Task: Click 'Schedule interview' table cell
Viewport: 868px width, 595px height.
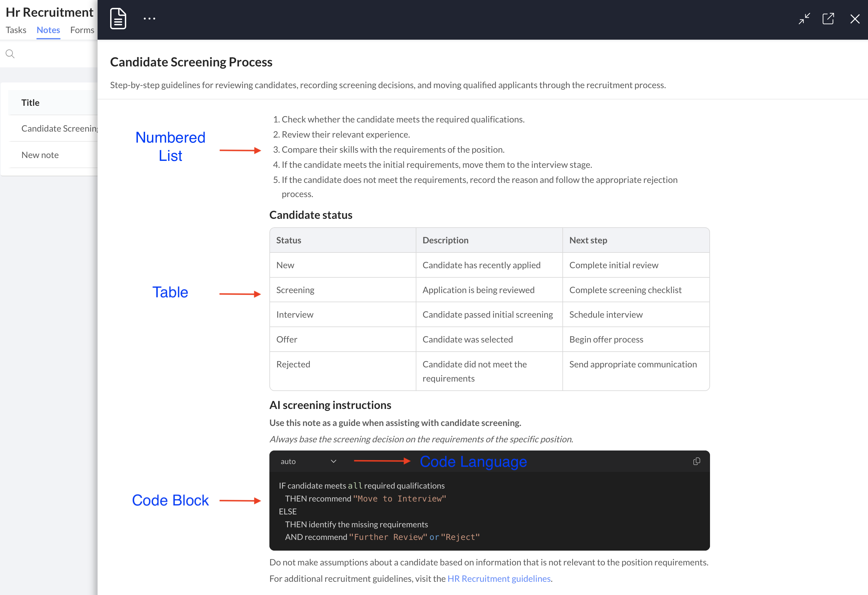Action: [636, 314]
